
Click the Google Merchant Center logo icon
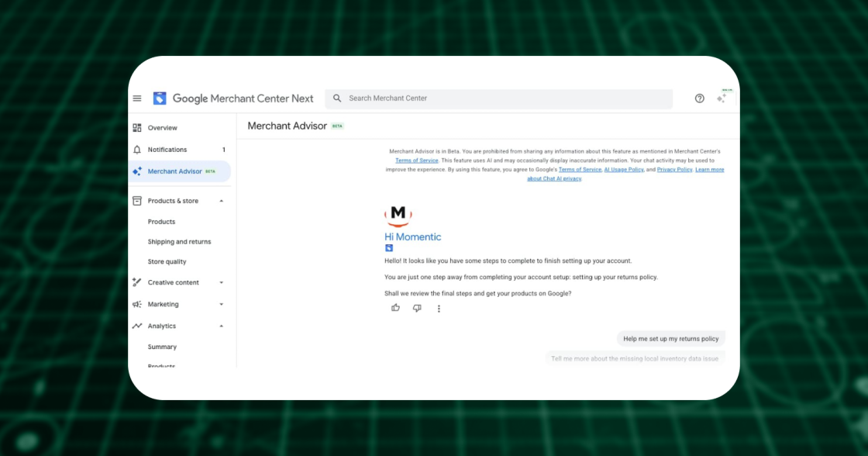[160, 98]
